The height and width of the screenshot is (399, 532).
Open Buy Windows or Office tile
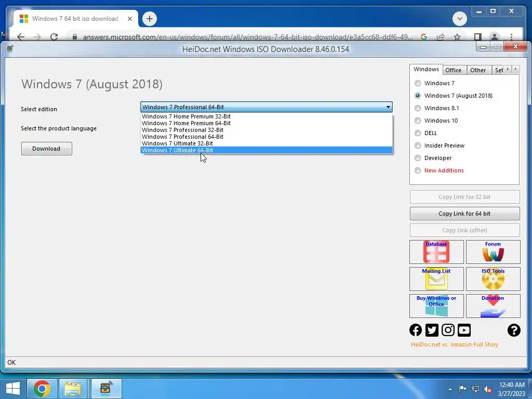436,305
